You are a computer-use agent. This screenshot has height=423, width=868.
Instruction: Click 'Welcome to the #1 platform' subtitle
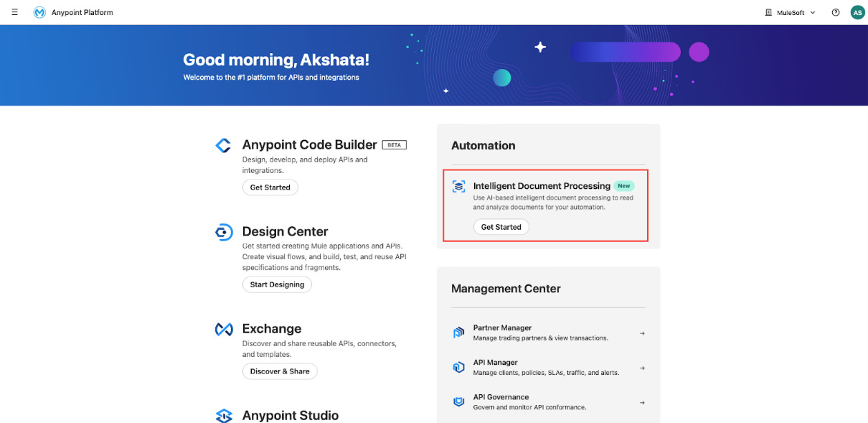coord(271,78)
